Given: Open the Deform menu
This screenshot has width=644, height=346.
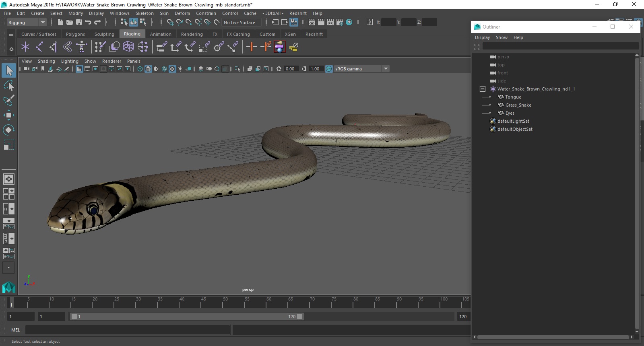Looking at the screenshot, I should click(x=182, y=13).
